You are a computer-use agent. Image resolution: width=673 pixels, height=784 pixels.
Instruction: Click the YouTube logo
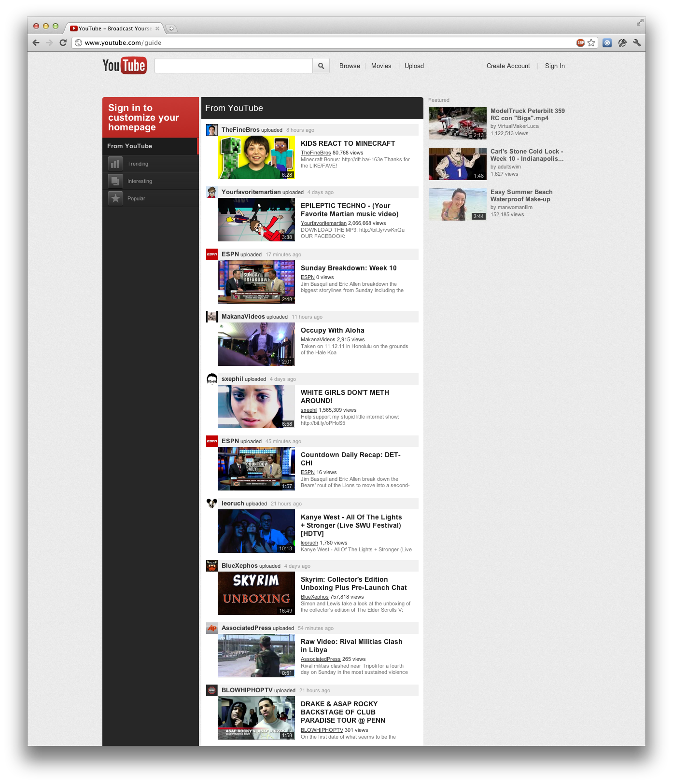pos(124,66)
